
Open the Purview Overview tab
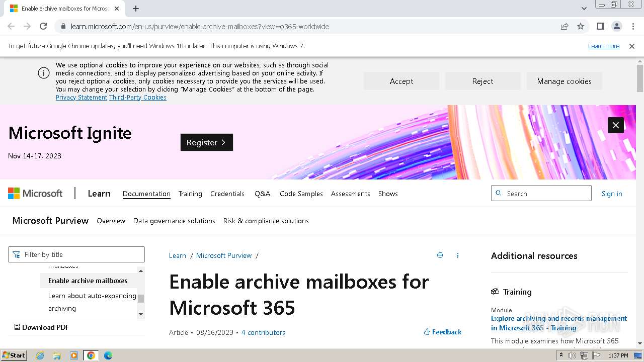click(111, 221)
